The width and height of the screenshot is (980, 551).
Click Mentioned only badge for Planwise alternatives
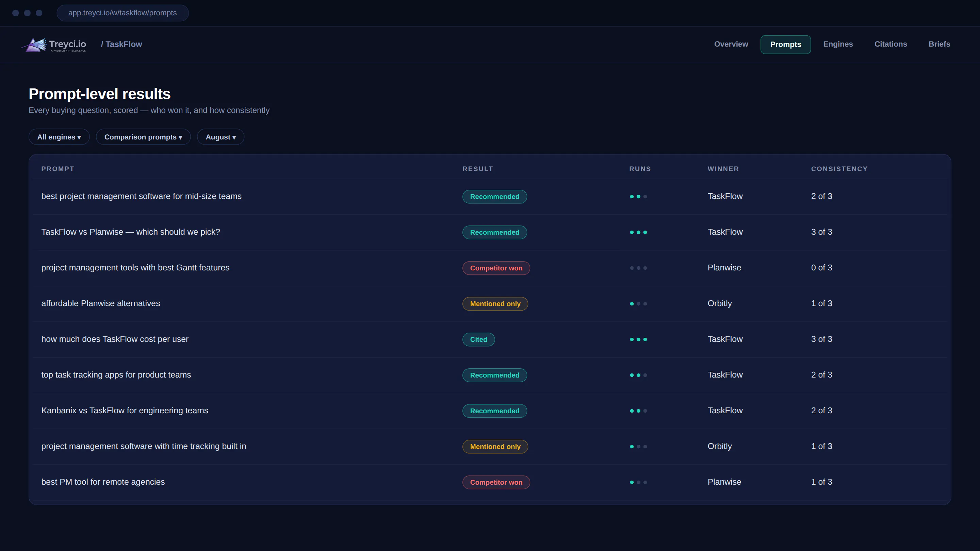pyautogui.click(x=495, y=304)
